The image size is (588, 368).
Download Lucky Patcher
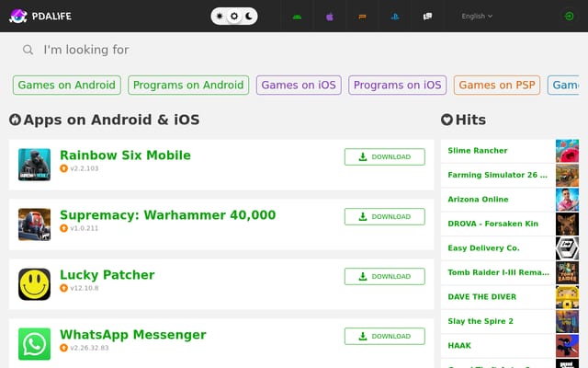coord(385,276)
